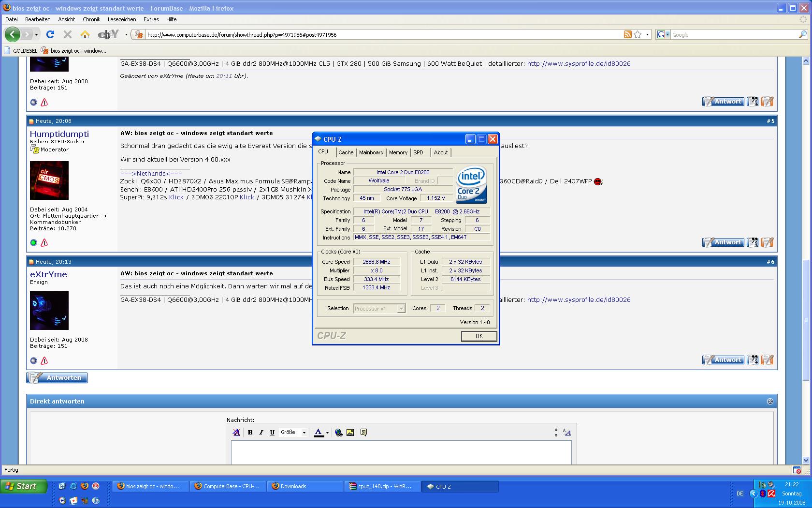This screenshot has height=508, width=812.
Task: Toggle multi-quote for post #6
Action: pyautogui.click(x=753, y=359)
